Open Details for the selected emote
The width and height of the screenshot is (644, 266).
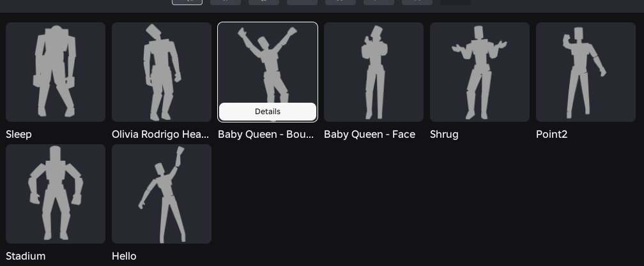(267, 112)
